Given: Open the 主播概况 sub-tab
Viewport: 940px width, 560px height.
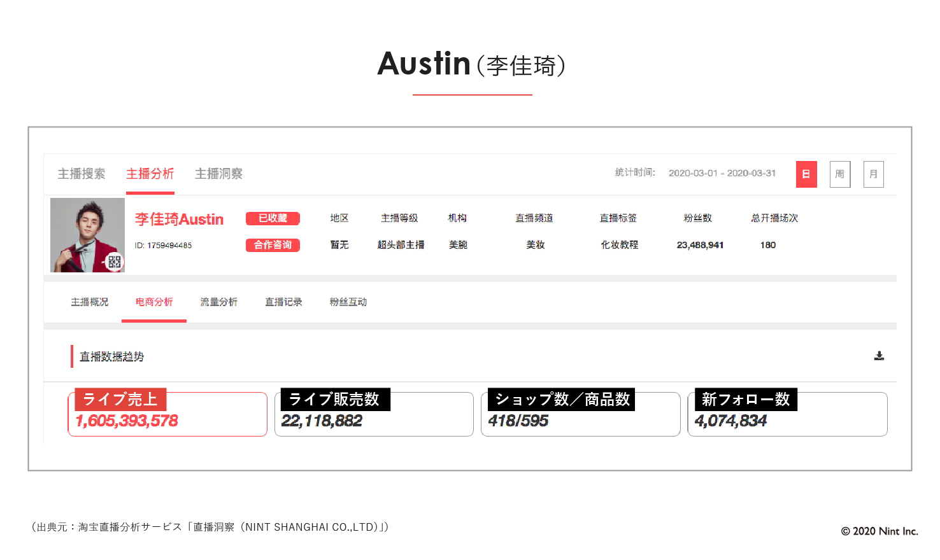Looking at the screenshot, I should 89,302.
